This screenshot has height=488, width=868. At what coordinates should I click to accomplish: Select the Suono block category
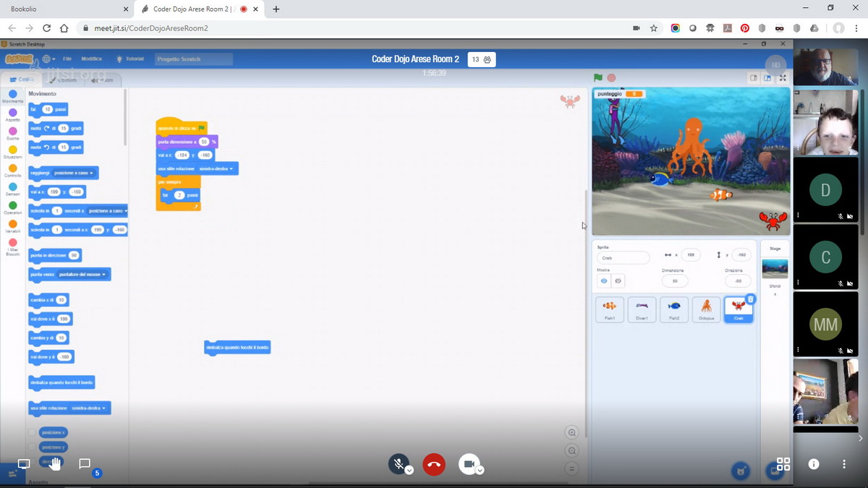tap(13, 133)
